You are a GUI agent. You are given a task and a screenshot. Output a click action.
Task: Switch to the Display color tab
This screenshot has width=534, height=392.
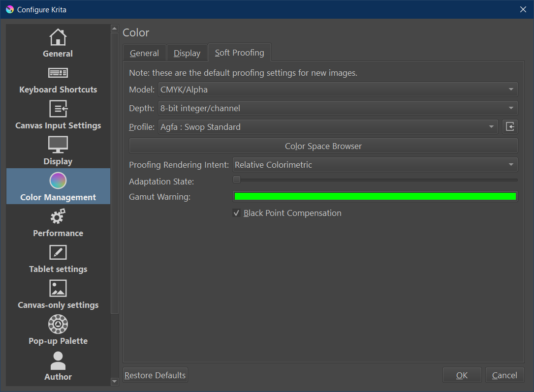click(187, 53)
